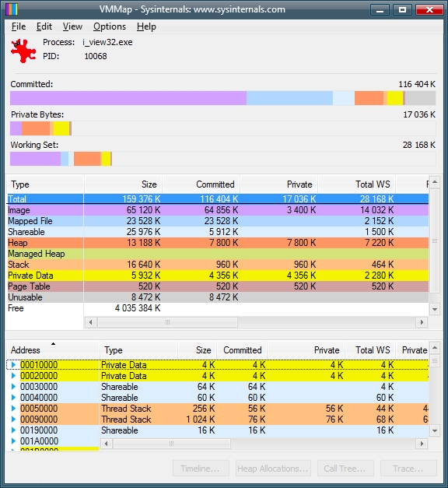The image size is (448, 488).
Task: Sort summary by Total WS column header
Action: pyautogui.click(x=357, y=184)
